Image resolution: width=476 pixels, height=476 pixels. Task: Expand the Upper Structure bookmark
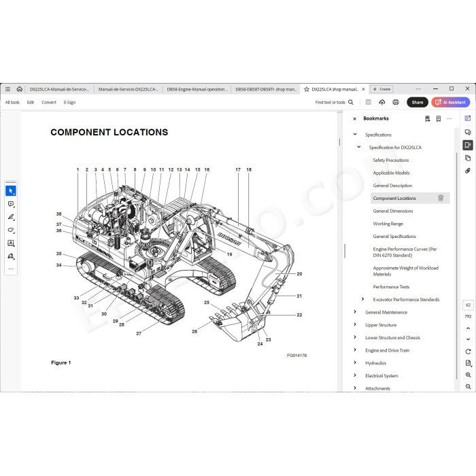(355, 324)
